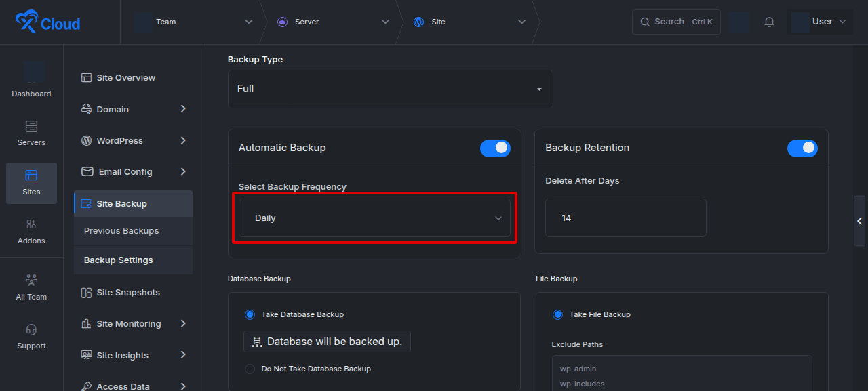Click the WordPress menu icon

86,141
